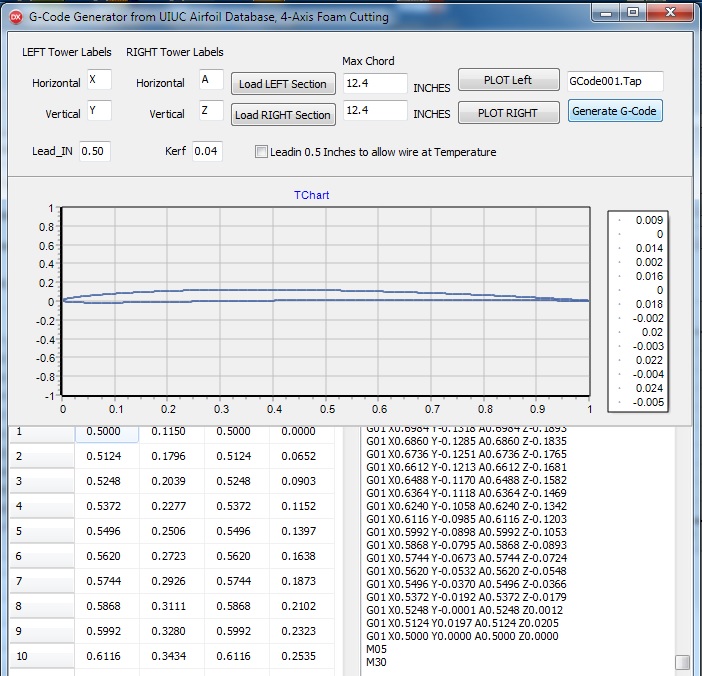Viewport: 702px width, 676px height.
Task: Click the Generate G-Code button
Action: click(x=615, y=111)
